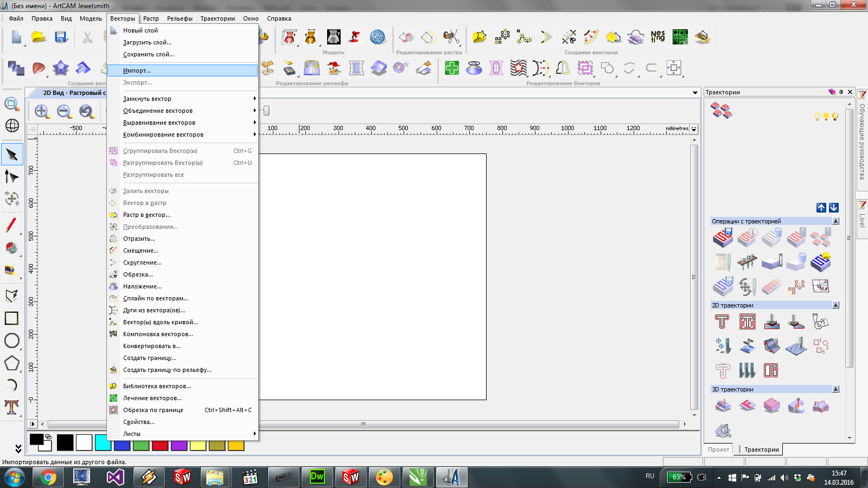Open Dreamweaver from the taskbar
Screen dimensions: 868x488
coord(317,477)
